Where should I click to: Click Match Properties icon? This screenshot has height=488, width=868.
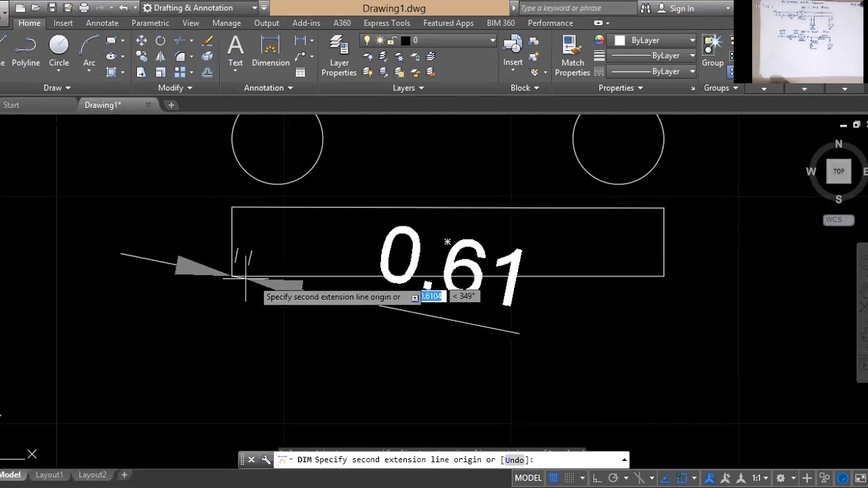[572, 56]
